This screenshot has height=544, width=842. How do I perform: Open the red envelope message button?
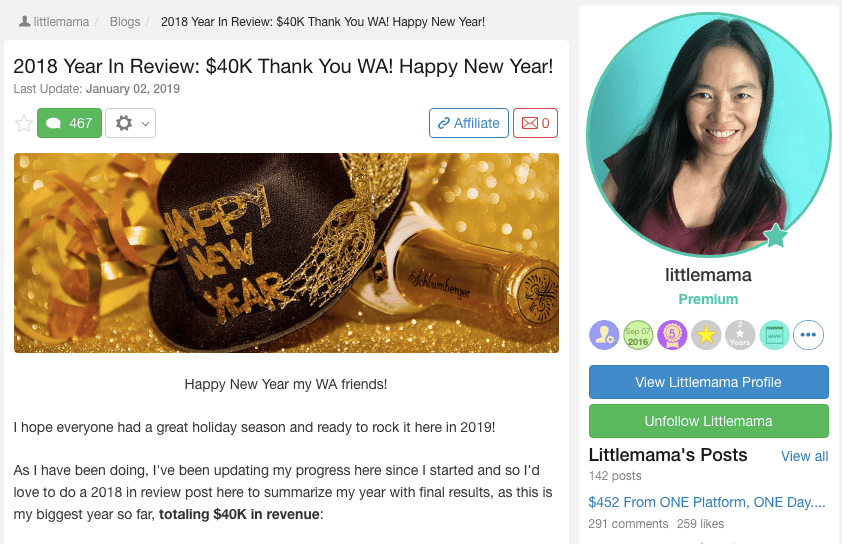pyautogui.click(x=535, y=123)
